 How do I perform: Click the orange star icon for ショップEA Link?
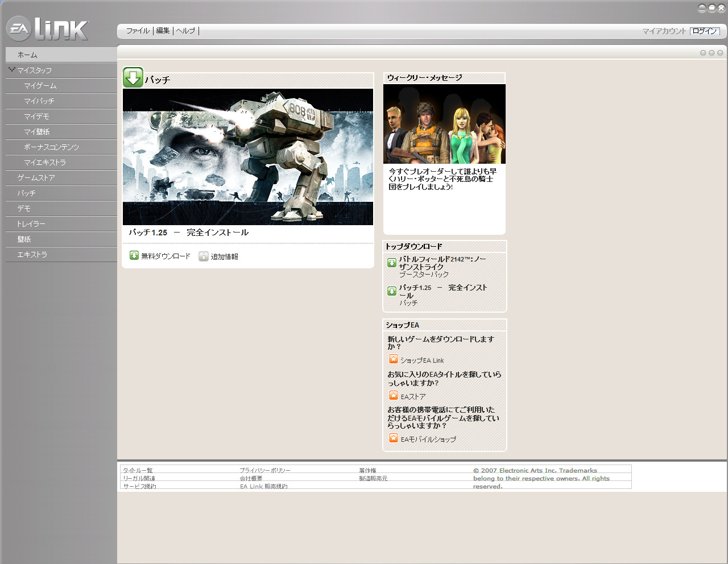pyautogui.click(x=394, y=359)
